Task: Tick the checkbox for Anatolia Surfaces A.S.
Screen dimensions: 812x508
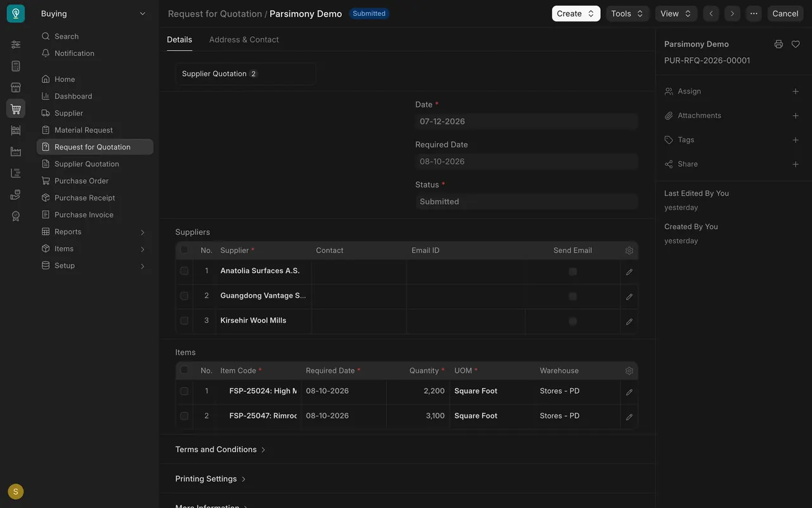Action: [184, 271]
